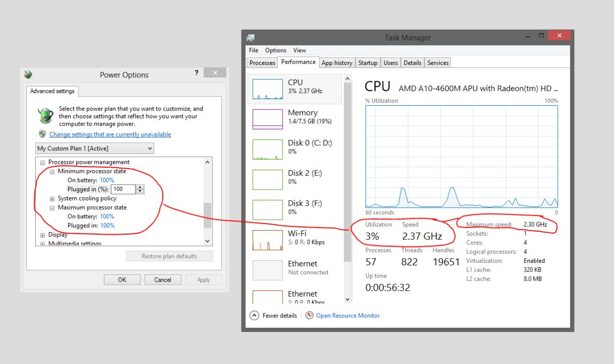The height and width of the screenshot is (364, 614).
Task: Click the shield icon beside Change settings link
Action: (x=42, y=134)
